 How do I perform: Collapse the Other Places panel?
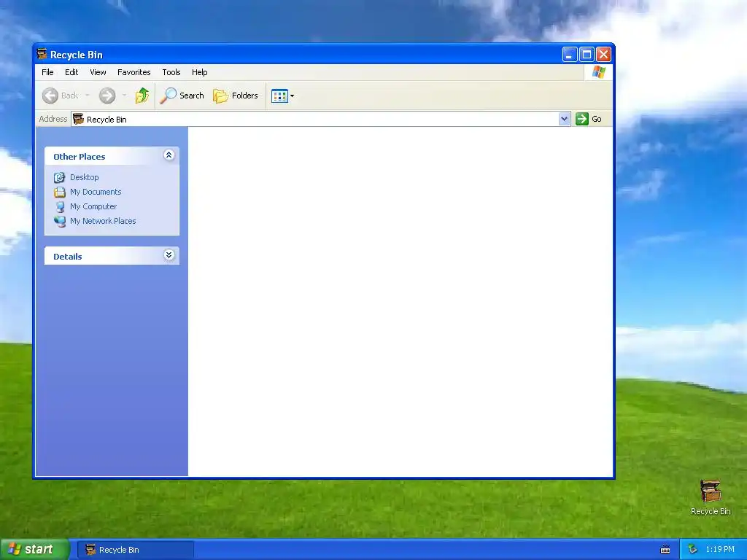(x=169, y=155)
